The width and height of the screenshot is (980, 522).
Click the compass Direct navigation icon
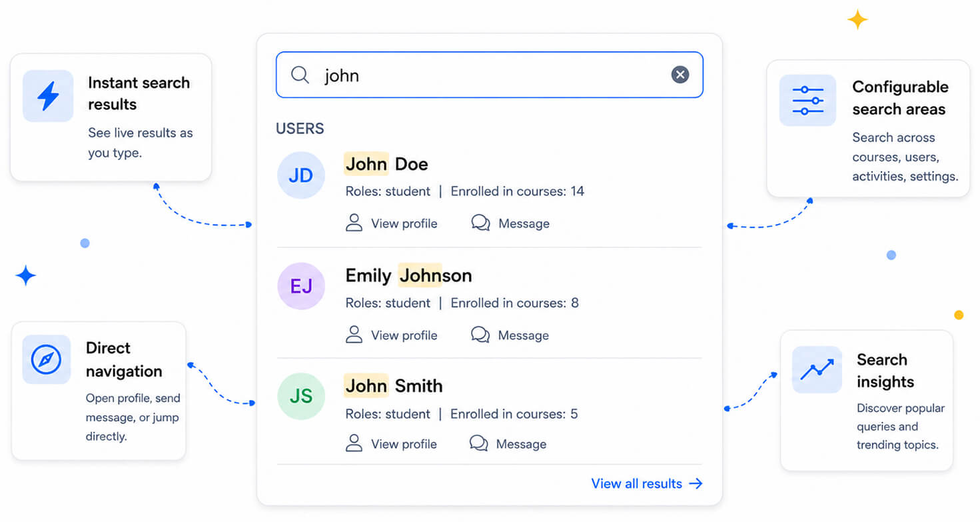click(x=47, y=359)
